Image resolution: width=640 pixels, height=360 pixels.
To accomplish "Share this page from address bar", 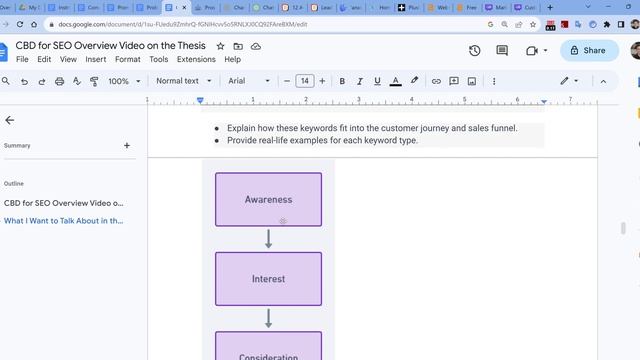I will click(519, 24).
